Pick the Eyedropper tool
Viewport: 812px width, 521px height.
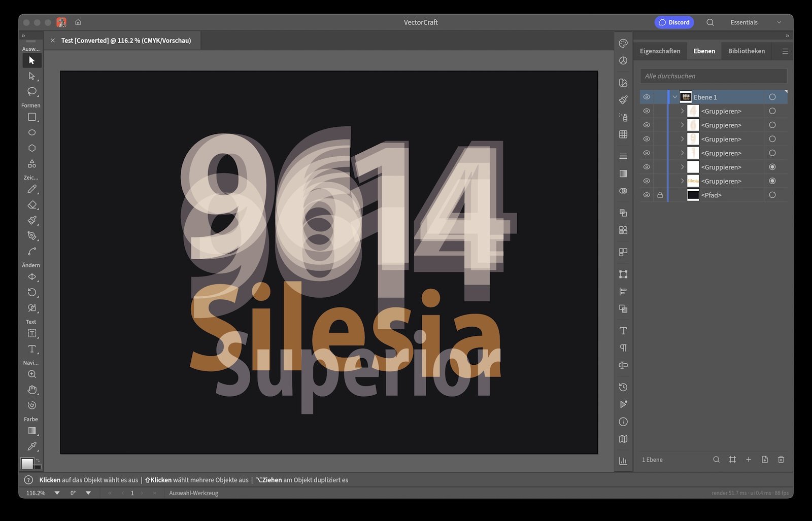pyautogui.click(x=32, y=446)
